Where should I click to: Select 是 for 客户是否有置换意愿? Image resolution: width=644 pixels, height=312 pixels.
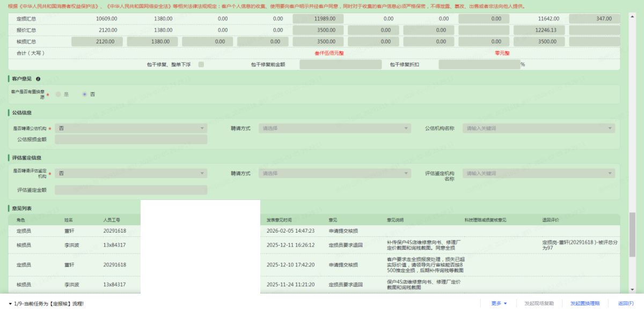click(x=58, y=94)
